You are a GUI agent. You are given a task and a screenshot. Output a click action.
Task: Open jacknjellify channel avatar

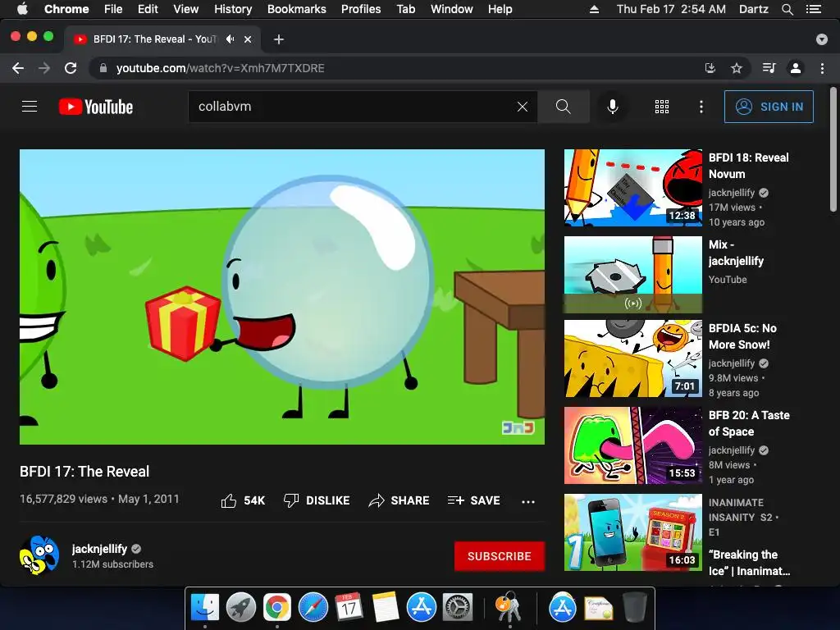click(39, 555)
